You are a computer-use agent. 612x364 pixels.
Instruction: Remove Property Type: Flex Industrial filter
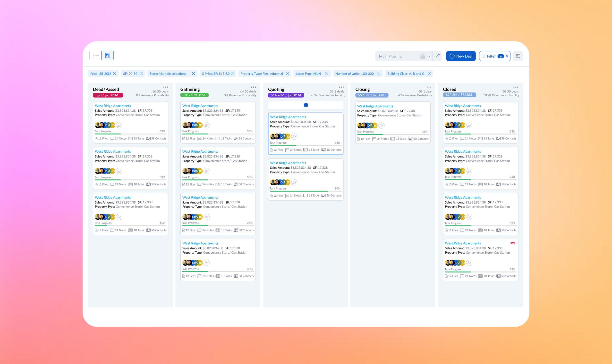[287, 74]
